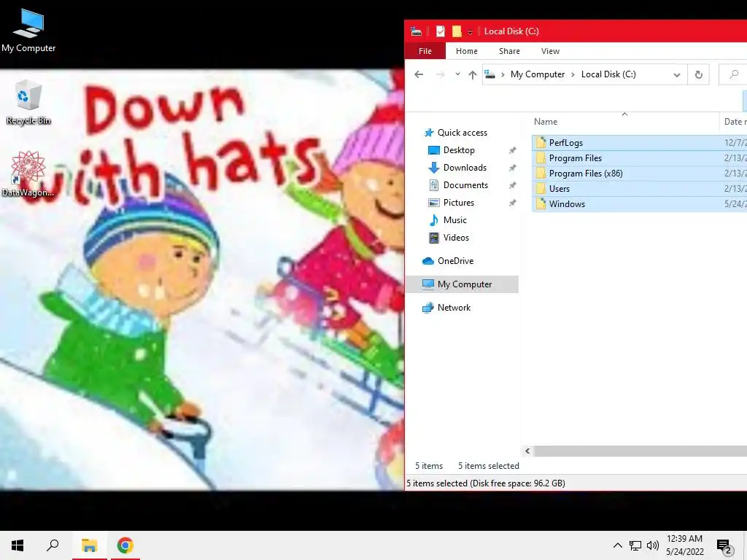
Task: Open the Recycle Bin desktop icon
Action: (x=28, y=102)
